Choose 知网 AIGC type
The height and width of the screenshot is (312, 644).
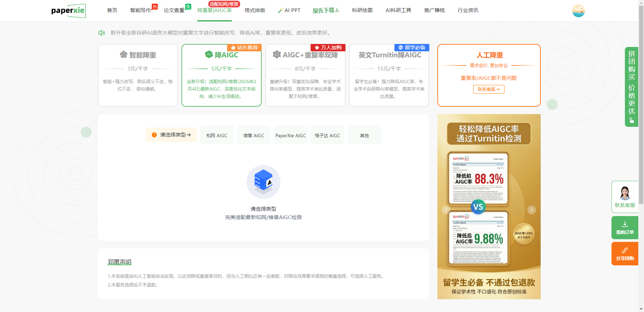[x=217, y=135]
